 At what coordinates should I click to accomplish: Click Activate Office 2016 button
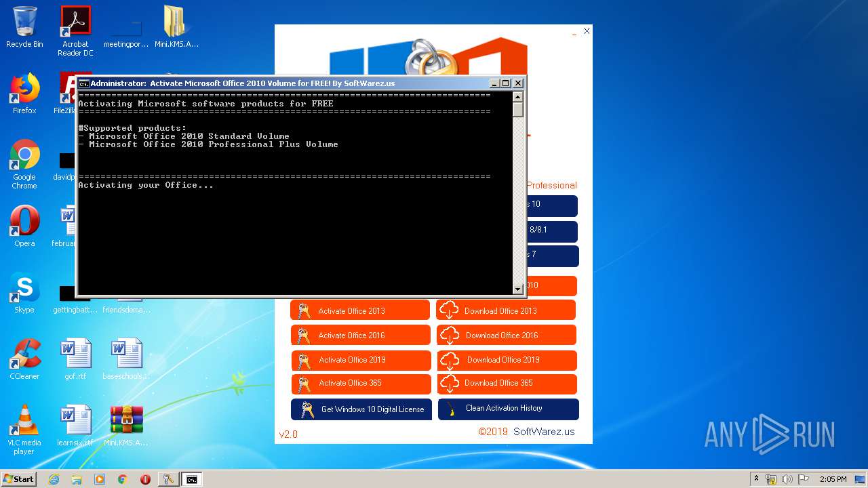361,335
